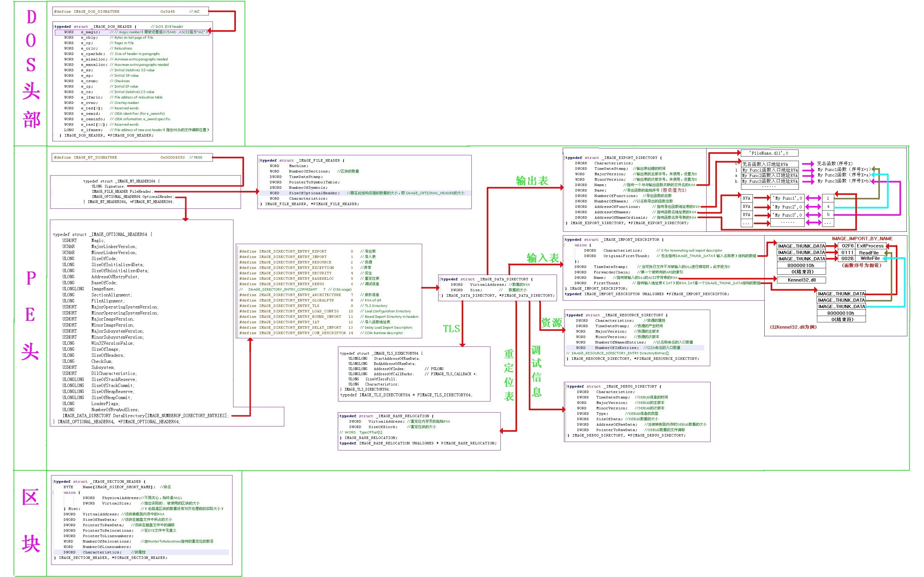Select the 'FileName.dll',0 box
Viewport: 924px width, 577px height.
pyautogui.click(x=769, y=153)
